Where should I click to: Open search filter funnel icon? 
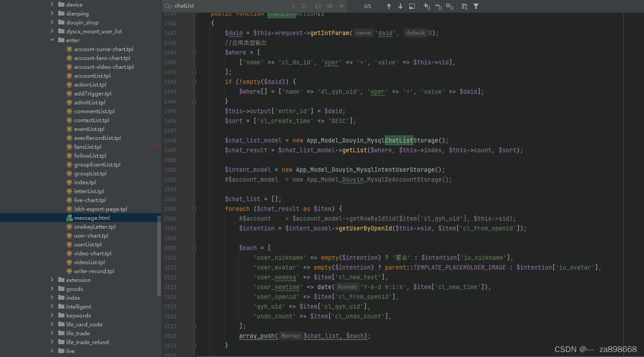pyautogui.click(x=476, y=6)
